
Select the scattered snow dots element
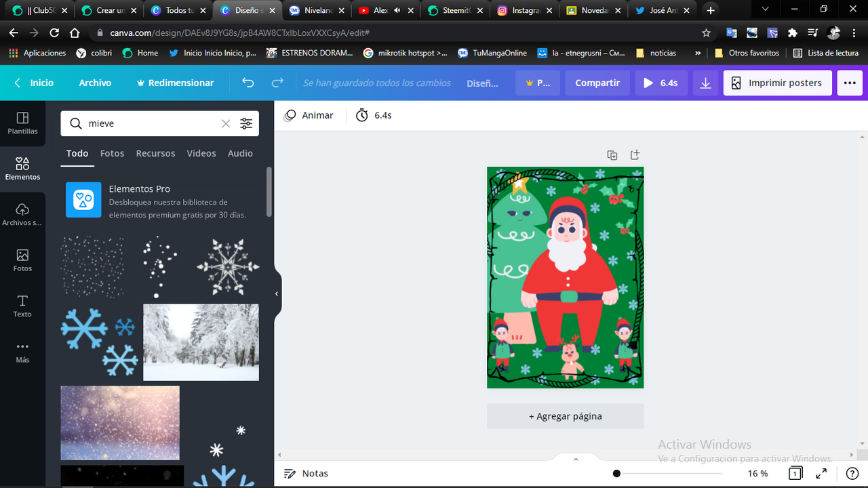(x=92, y=266)
